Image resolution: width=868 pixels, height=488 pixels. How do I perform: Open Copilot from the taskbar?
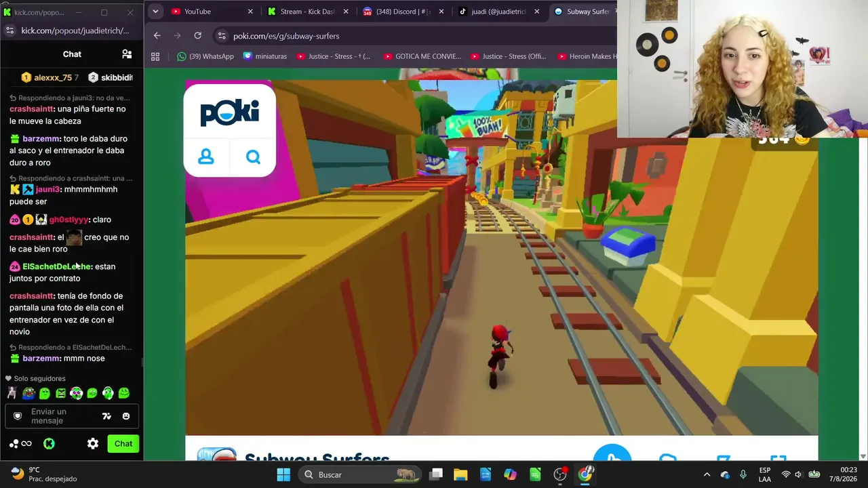coord(510,474)
